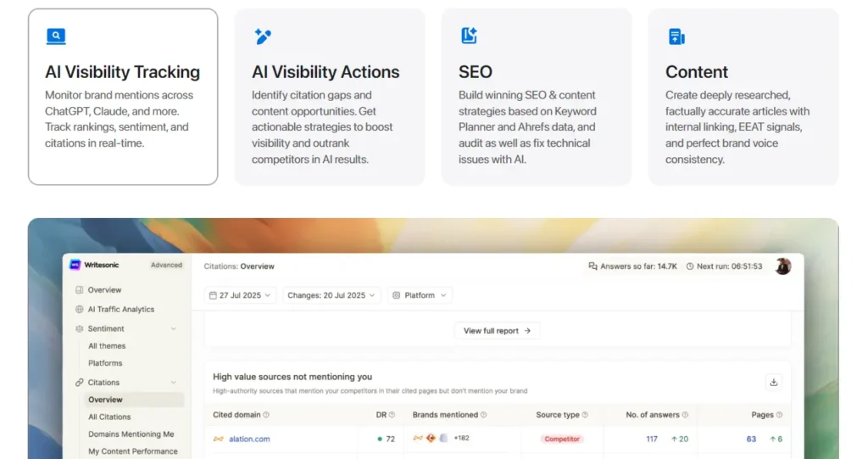Open Platforms under Sentiment
Screen dimensions: 868x459
coord(105,363)
